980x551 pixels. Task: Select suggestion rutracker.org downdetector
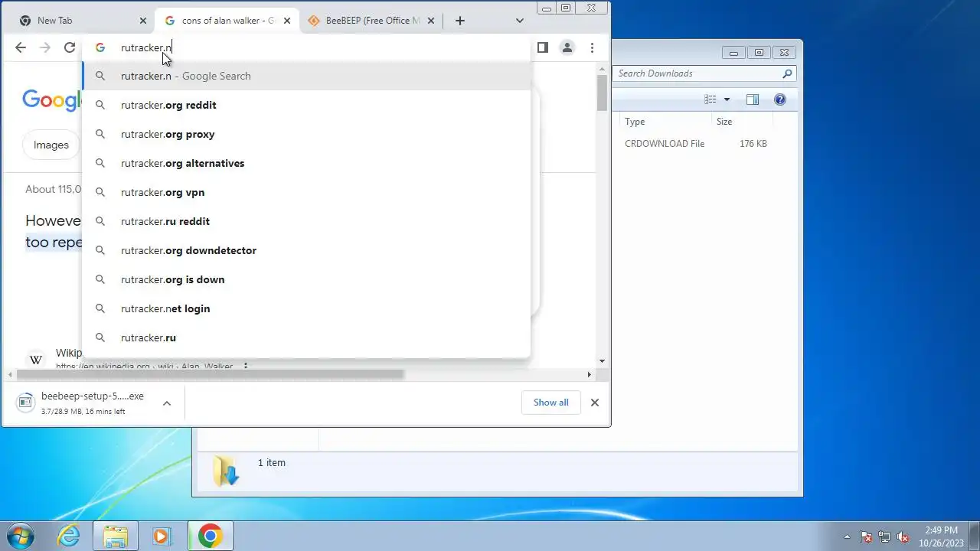pyautogui.click(x=306, y=250)
